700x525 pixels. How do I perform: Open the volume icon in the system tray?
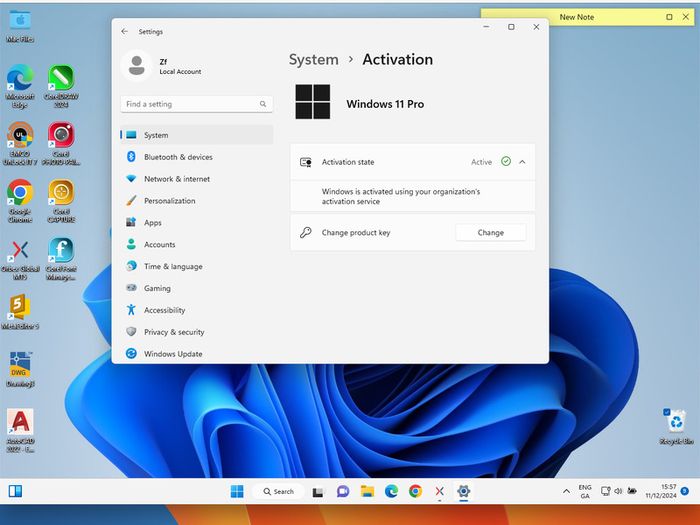[x=618, y=491]
